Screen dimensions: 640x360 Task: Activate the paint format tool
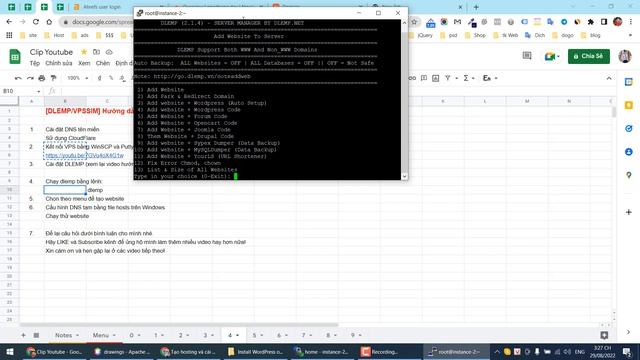53,78
